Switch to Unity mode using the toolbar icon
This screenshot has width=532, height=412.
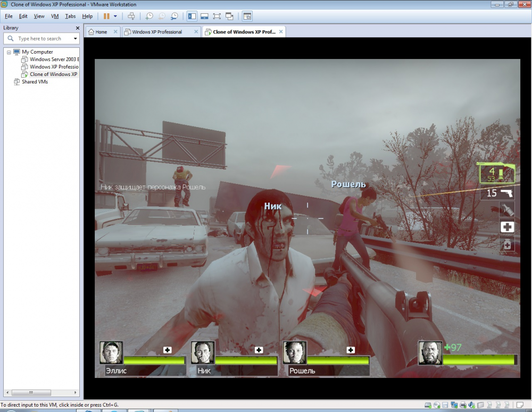[x=230, y=16]
